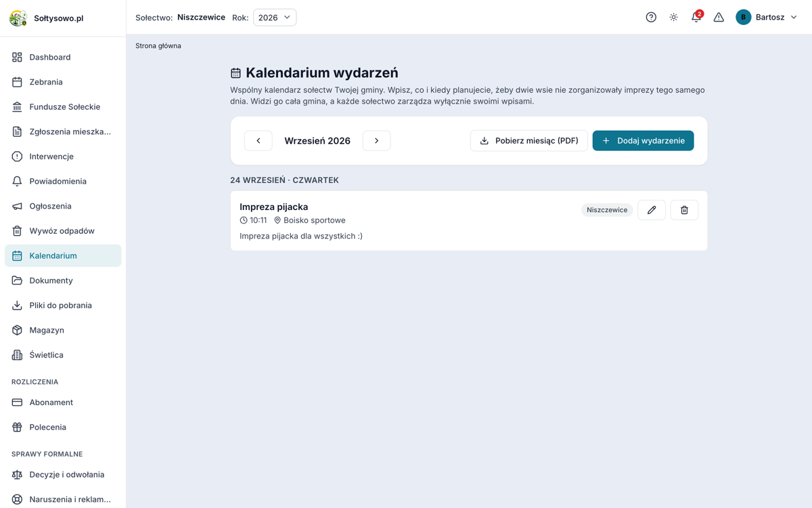
Task: Open Interwencje page
Action: pyautogui.click(x=63, y=156)
